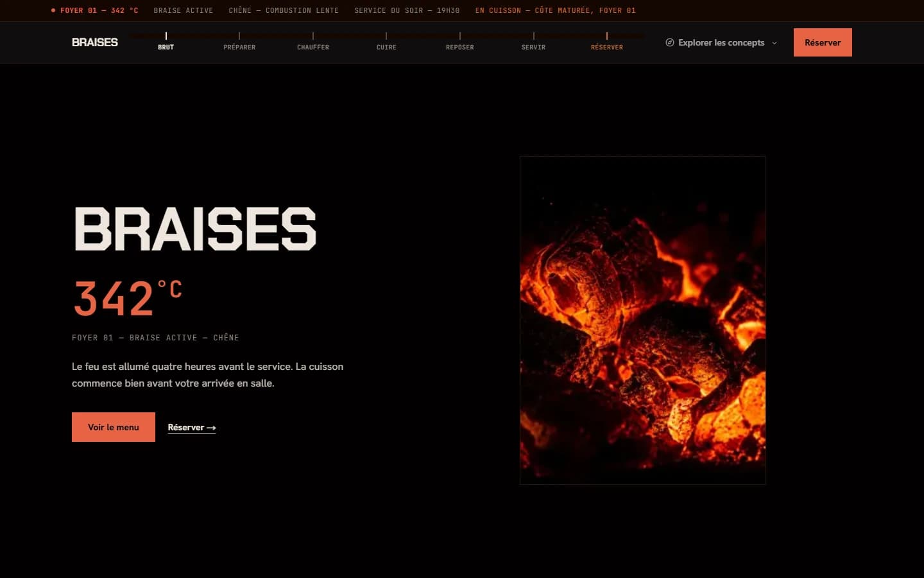Open the Voir le menu button
Image resolution: width=924 pixels, height=578 pixels.
tap(114, 427)
